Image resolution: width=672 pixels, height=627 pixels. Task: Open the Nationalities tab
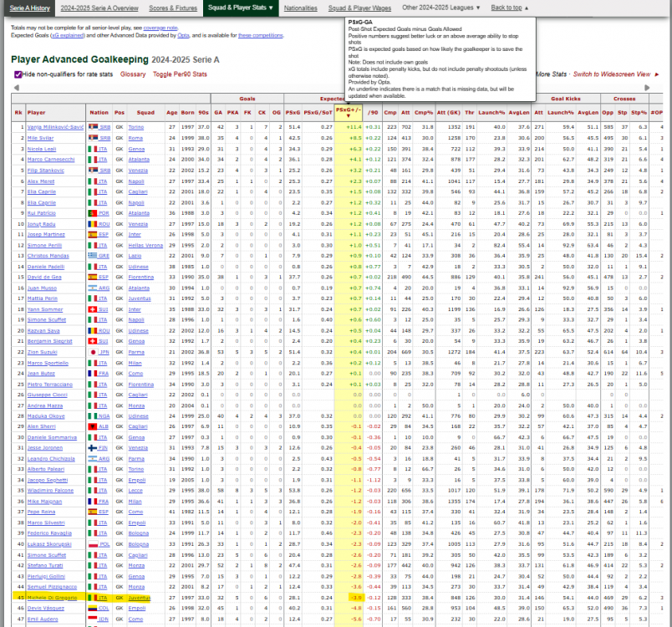(x=300, y=8)
